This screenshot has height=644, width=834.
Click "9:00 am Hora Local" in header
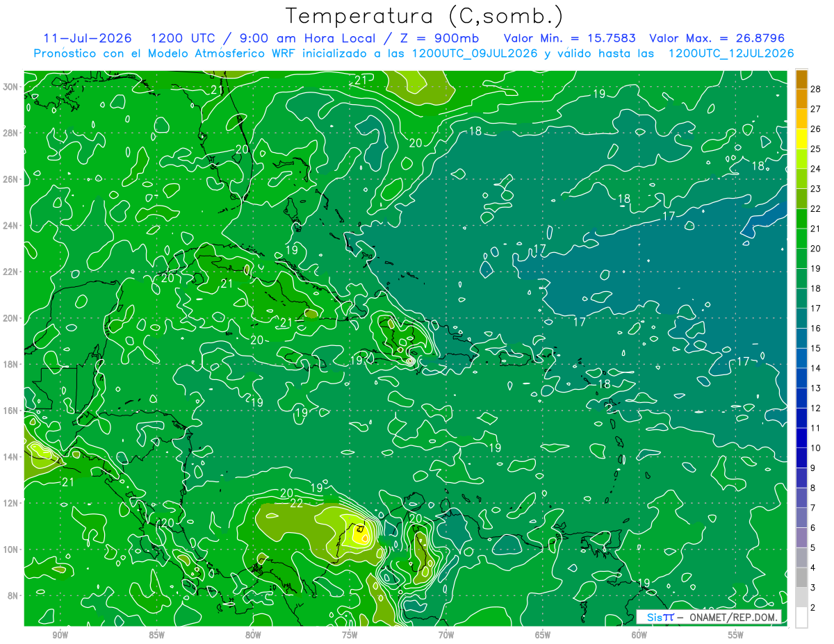click(307, 38)
